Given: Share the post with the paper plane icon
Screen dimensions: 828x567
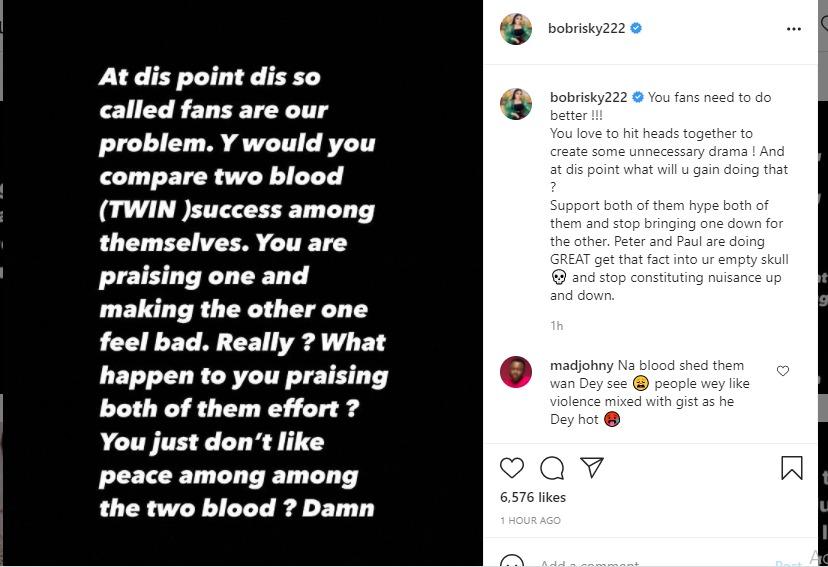Looking at the screenshot, I should (x=592, y=468).
